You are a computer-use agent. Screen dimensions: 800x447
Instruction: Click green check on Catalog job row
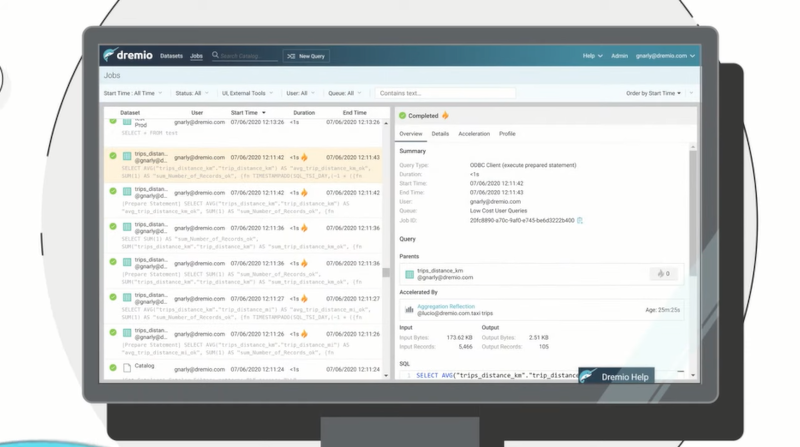[x=113, y=367]
